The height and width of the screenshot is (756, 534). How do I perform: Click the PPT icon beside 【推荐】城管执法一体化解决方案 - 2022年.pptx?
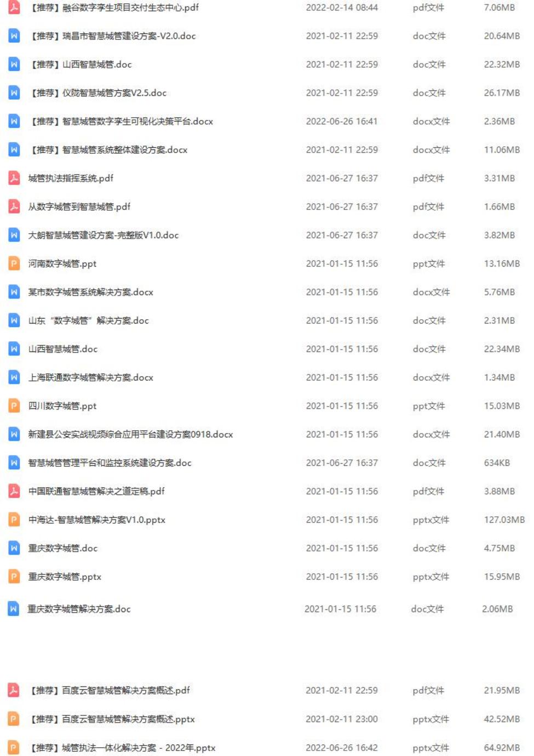[x=14, y=747]
